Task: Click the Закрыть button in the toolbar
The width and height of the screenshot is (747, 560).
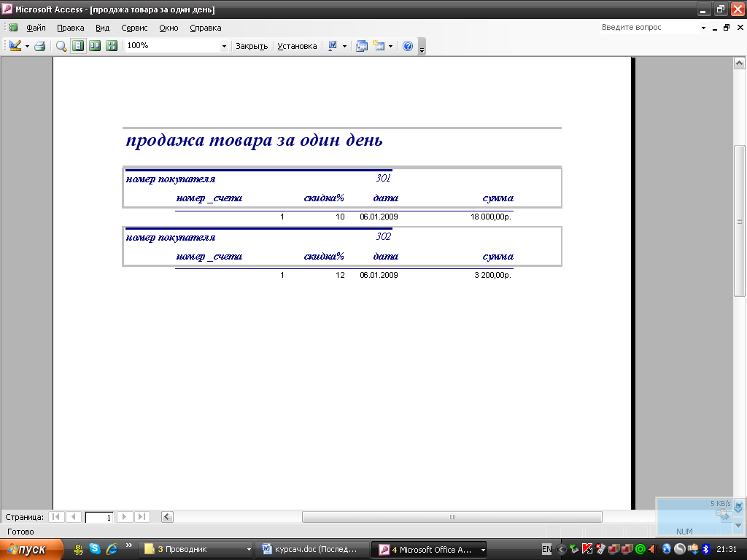Action: click(x=252, y=46)
